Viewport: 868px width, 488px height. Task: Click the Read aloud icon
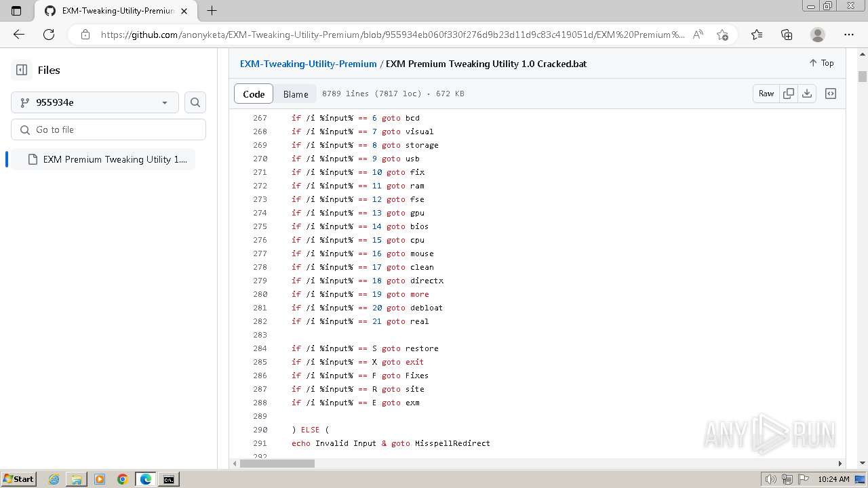click(x=698, y=35)
